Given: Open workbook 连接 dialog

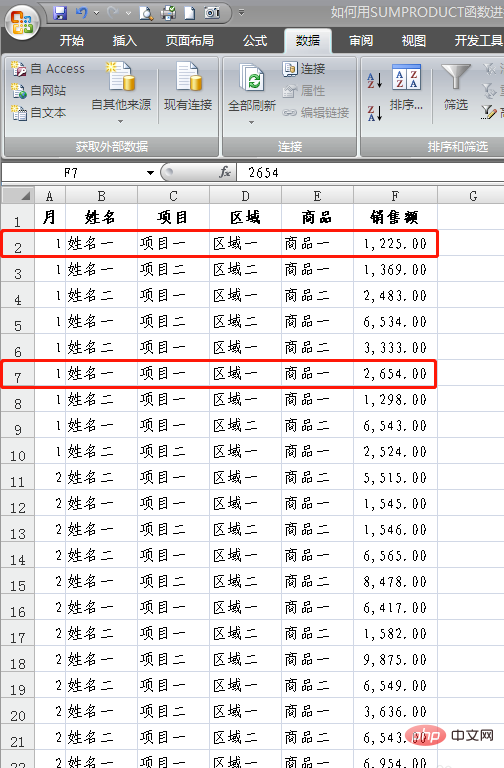Looking at the screenshot, I should 304,69.
